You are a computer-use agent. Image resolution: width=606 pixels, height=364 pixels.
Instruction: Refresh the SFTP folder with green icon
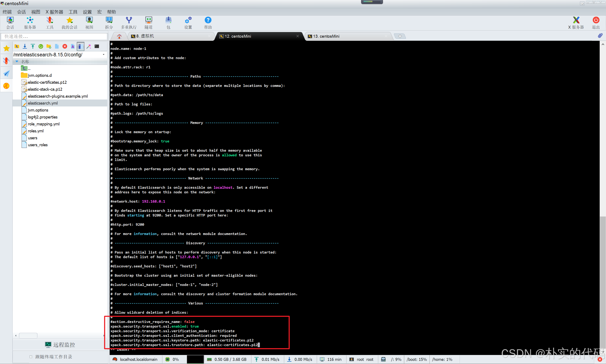pyautogui.click(x=41, y=46)
